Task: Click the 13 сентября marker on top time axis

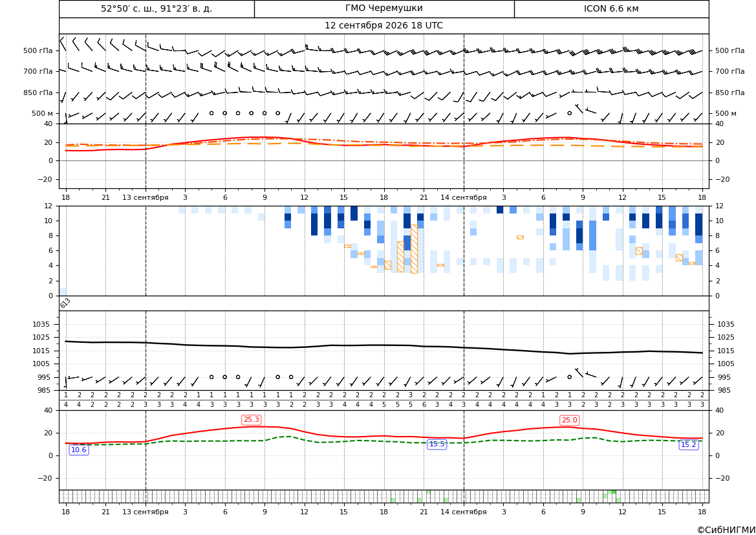Action: pyautogui.click(x=145, y=197)
